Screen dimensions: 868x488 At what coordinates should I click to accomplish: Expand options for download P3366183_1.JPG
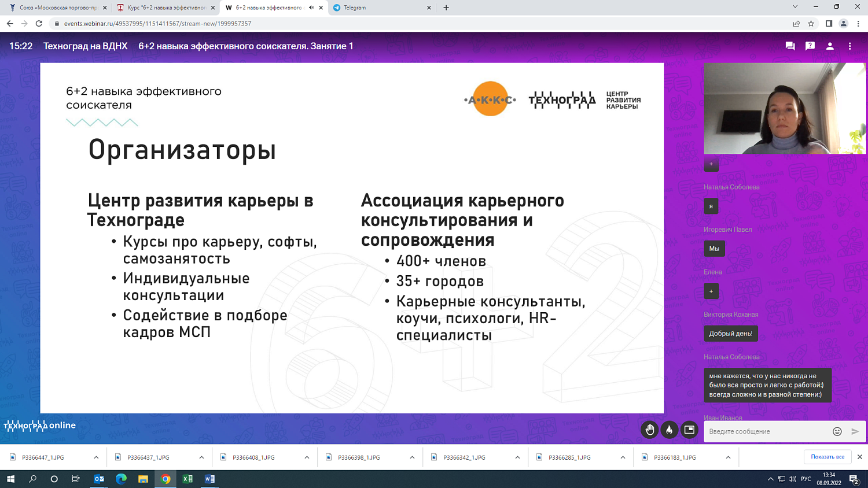(x=728, y=457)
